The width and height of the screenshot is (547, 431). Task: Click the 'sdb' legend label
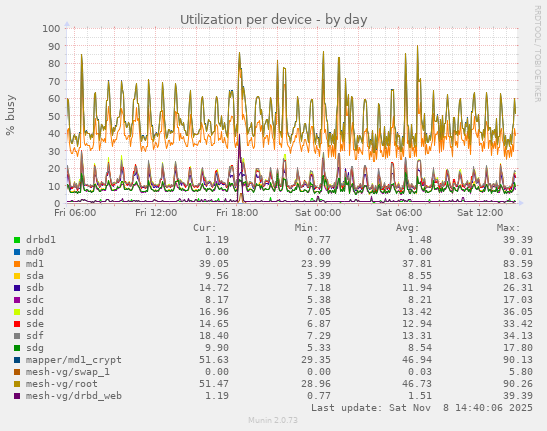tap(35, 288)
